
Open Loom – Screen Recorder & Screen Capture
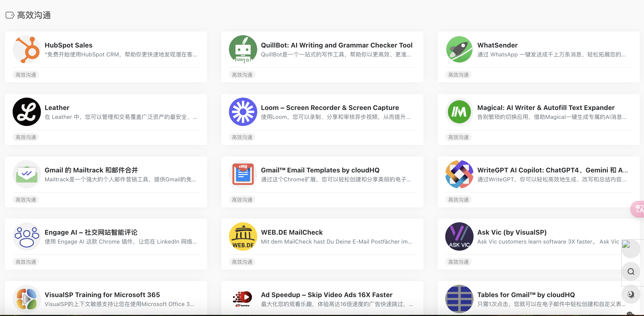point(330,108)
